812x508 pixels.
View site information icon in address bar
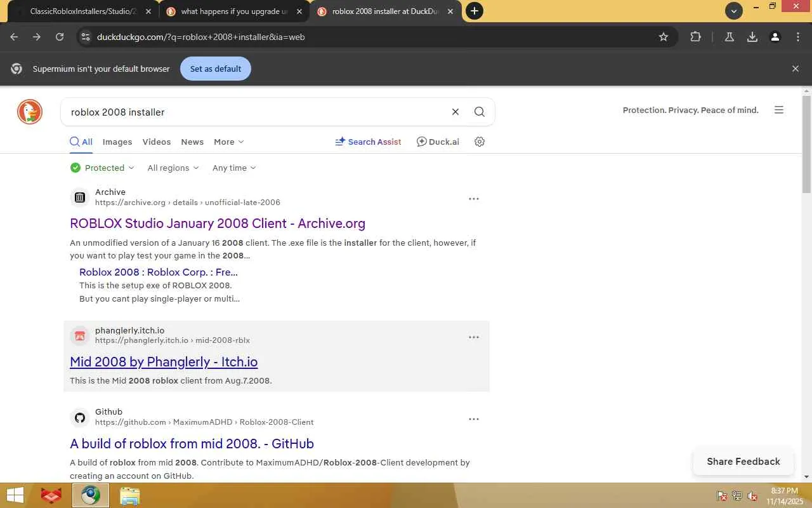(86, 37)
